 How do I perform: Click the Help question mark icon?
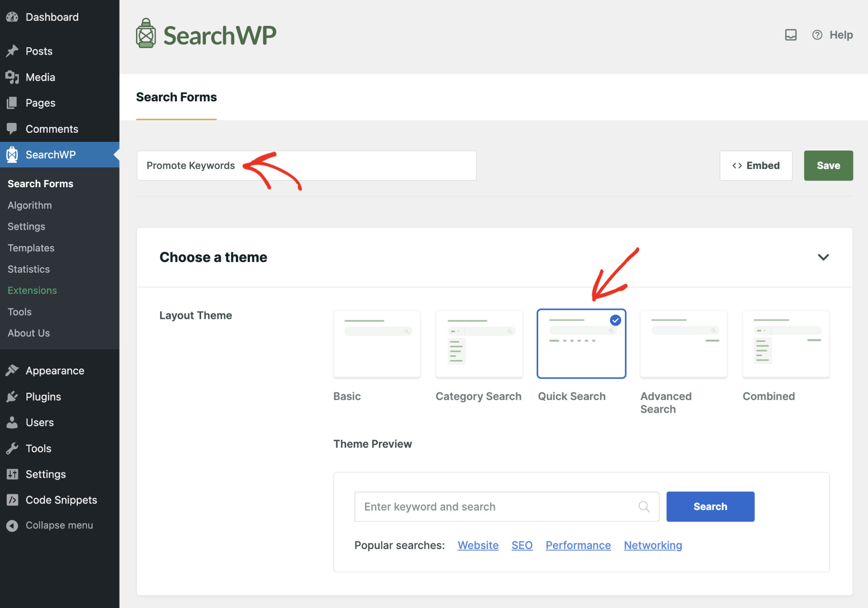click(817, 35)
